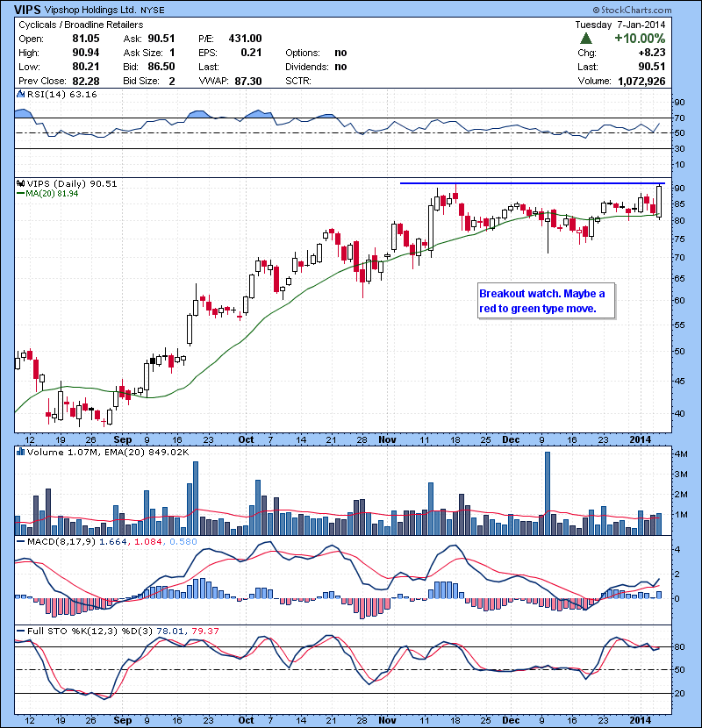Click the +10.00% percent change
Viewport: 702px width, 728px height.
pyautogui.click(x=640, y=39)
